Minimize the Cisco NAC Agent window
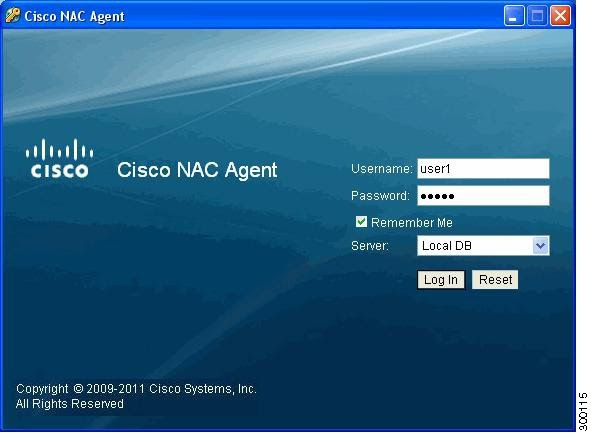 [x=514, y=16]
